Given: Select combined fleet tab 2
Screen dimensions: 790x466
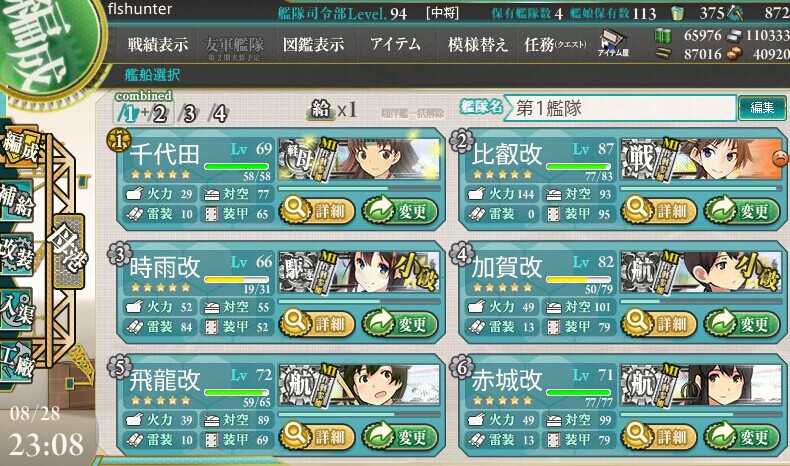Looking at the screenshot, I should (x=159, y=113).
